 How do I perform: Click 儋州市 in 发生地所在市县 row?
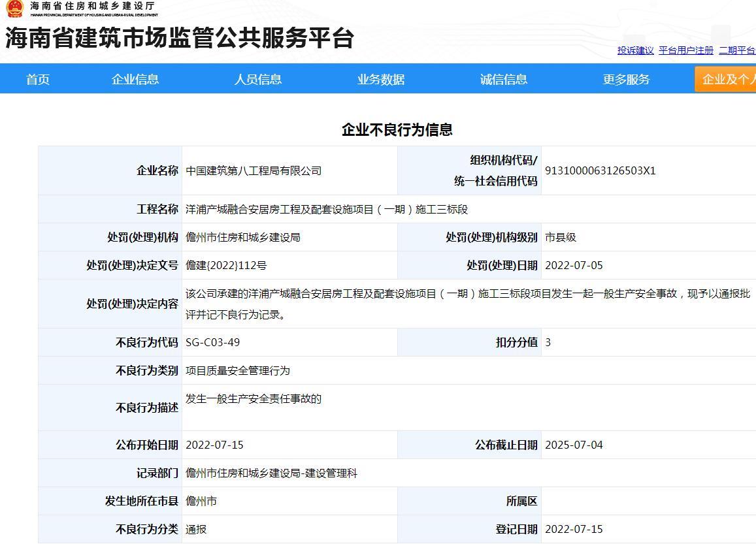pyautogui.click(x=201, y=501)
